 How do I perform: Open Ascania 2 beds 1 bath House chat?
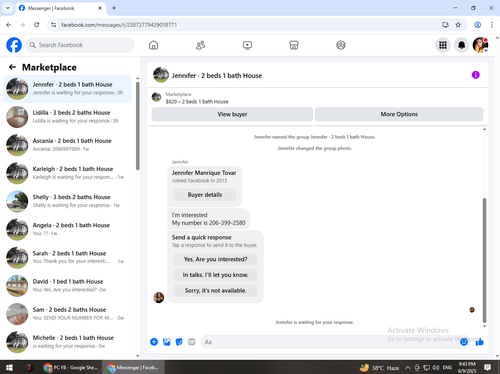(67, 145)
